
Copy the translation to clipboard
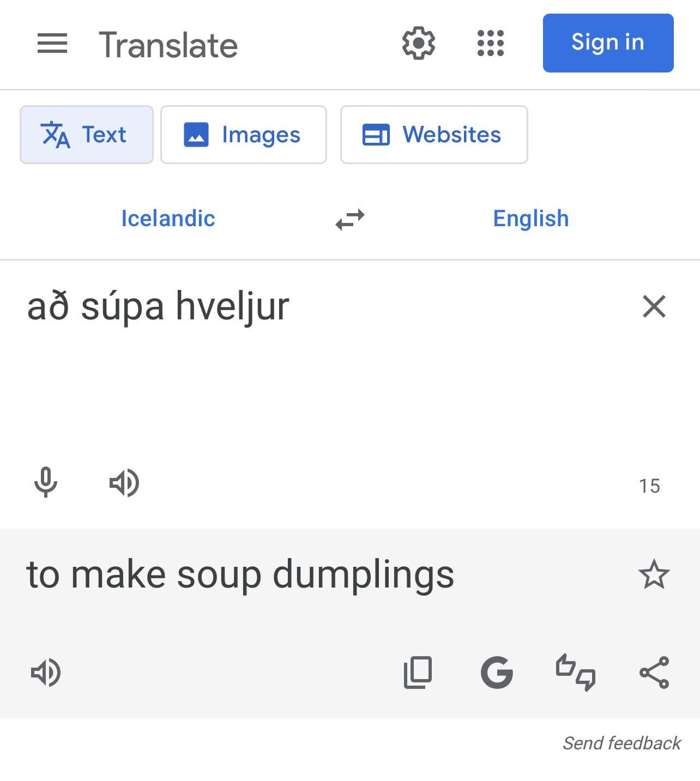click(x=418, y=673)
